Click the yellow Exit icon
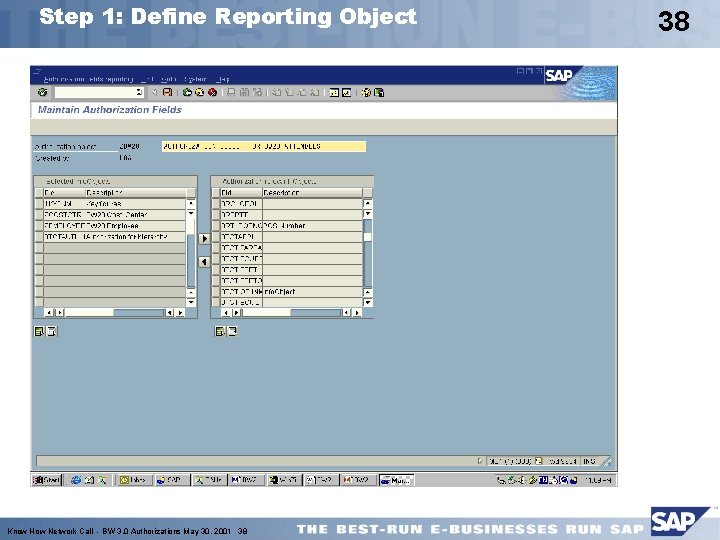Screen dimensions: 720x540 coord(199,92)
